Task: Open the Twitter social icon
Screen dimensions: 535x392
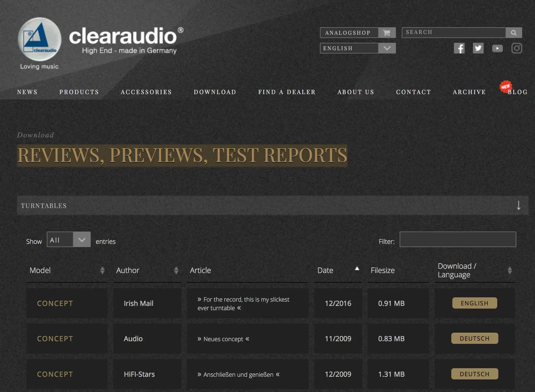Action: click(x=478, y=48)
